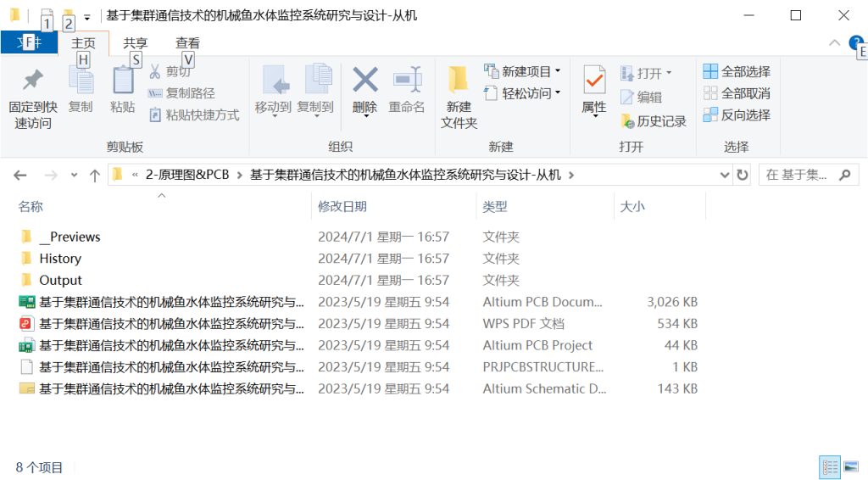Click the red Delete X icon
The width and height of the screenshot is (868, 480).
pyautogui.click(x=364, y=79)
